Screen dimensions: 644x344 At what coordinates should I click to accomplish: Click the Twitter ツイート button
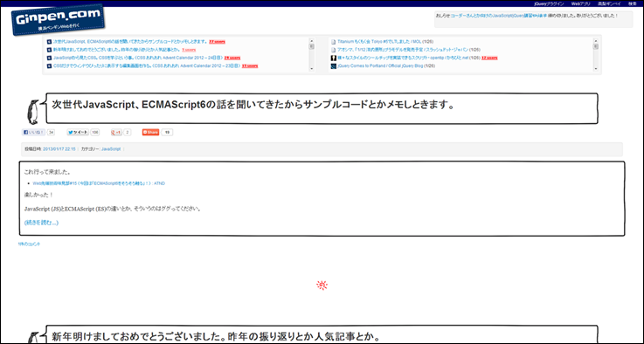point(78,132)
